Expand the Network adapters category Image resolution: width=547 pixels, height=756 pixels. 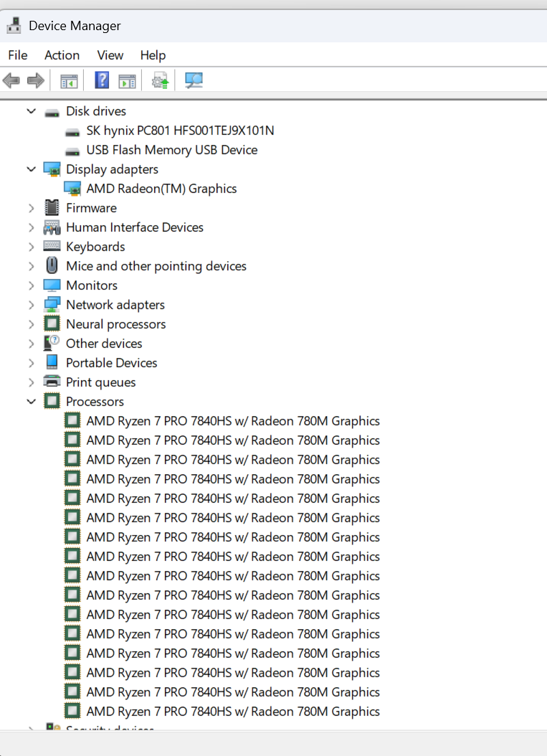pos(32,305)
